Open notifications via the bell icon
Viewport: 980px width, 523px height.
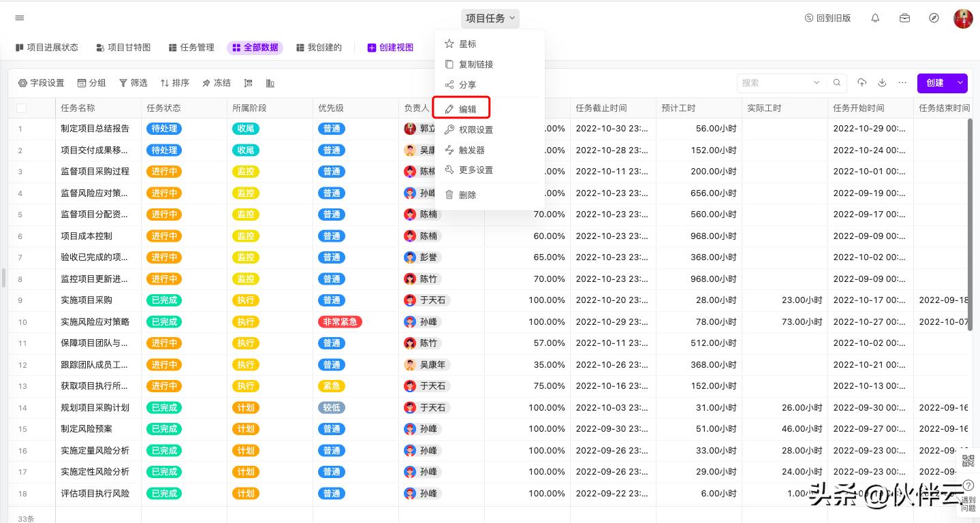coord(875,18)
